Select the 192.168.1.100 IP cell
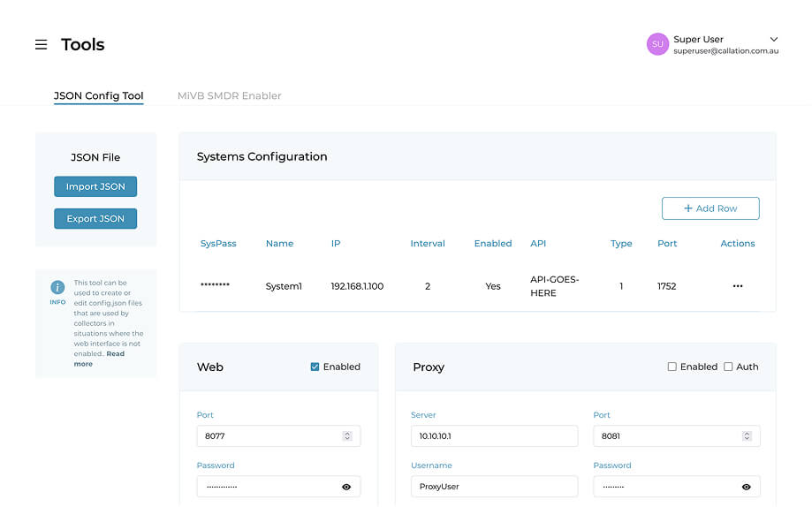Image resolution: width=812 pixels, height=507 pixels. (357, 286)
